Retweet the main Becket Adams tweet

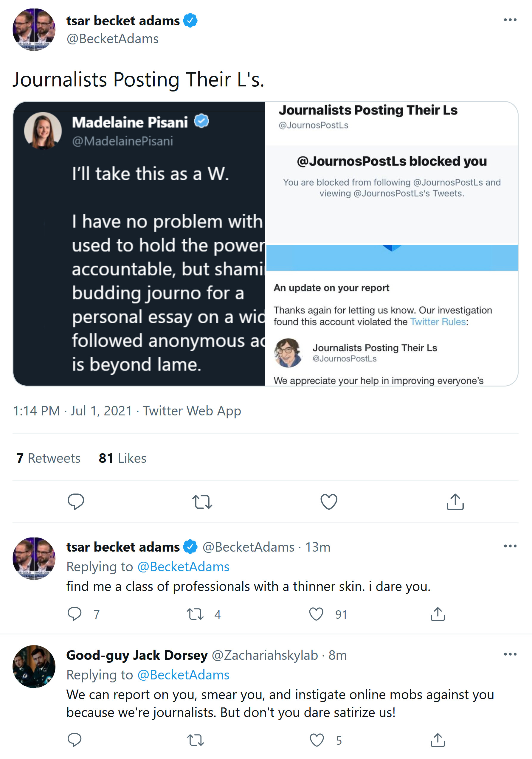[202, 502]
